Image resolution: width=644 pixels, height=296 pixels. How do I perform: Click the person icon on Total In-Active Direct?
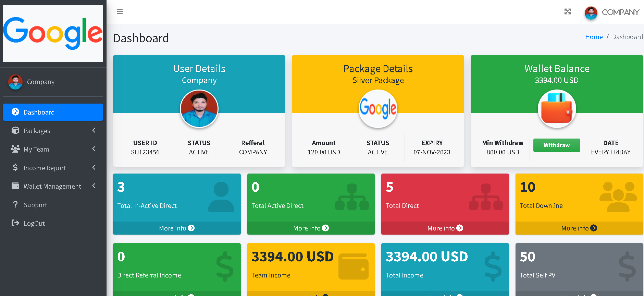221,197
